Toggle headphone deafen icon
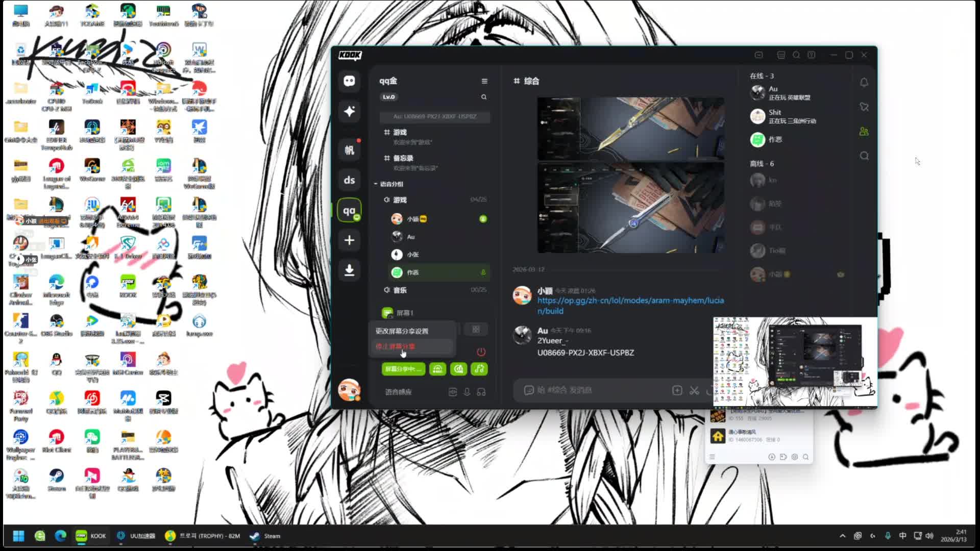 pyautogui.click(x=481, y=392)
